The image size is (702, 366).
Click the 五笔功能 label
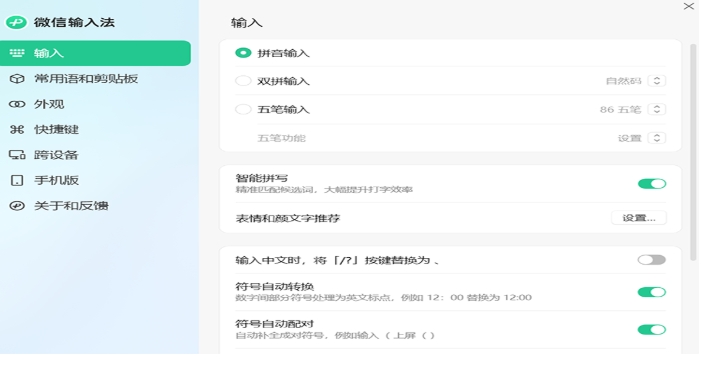281,138
